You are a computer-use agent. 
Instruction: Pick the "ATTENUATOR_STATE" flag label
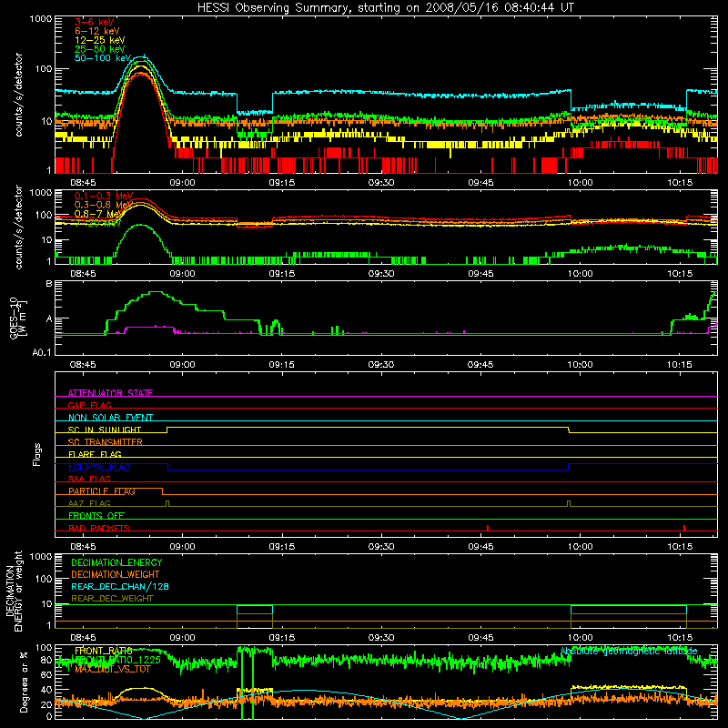pos(110,393)
